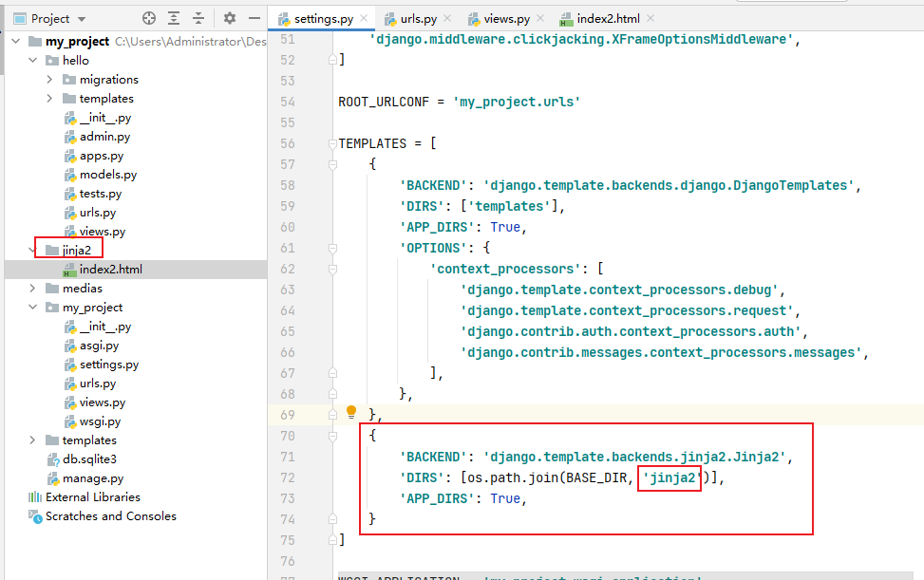
Task: Select models.py file
Action: coord(108,175)
